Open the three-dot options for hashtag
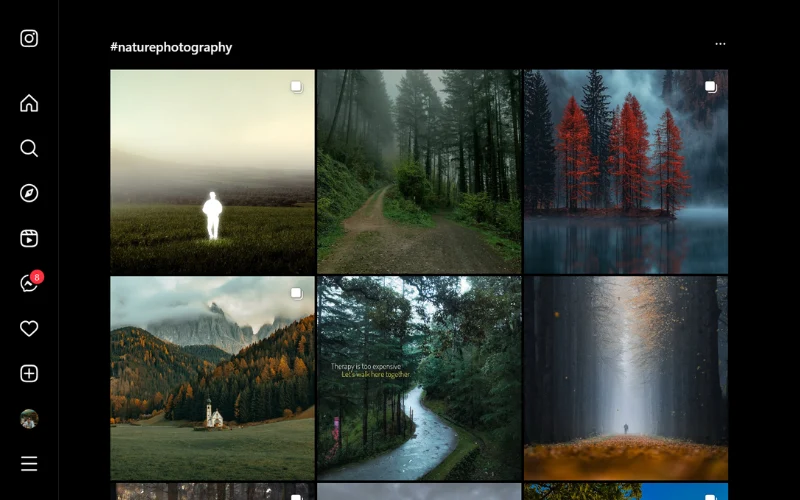This screenshot has height=500, width=800. click(720, 44)
